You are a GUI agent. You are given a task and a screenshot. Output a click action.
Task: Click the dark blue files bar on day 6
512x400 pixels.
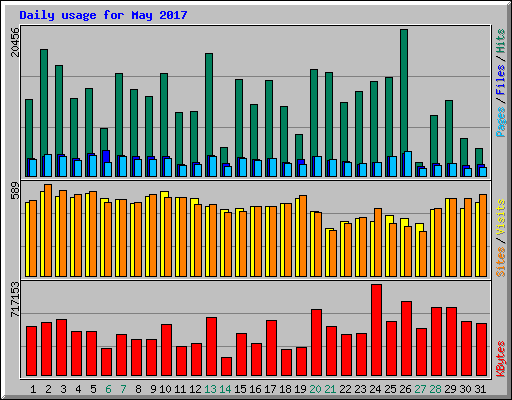[106, 156]
